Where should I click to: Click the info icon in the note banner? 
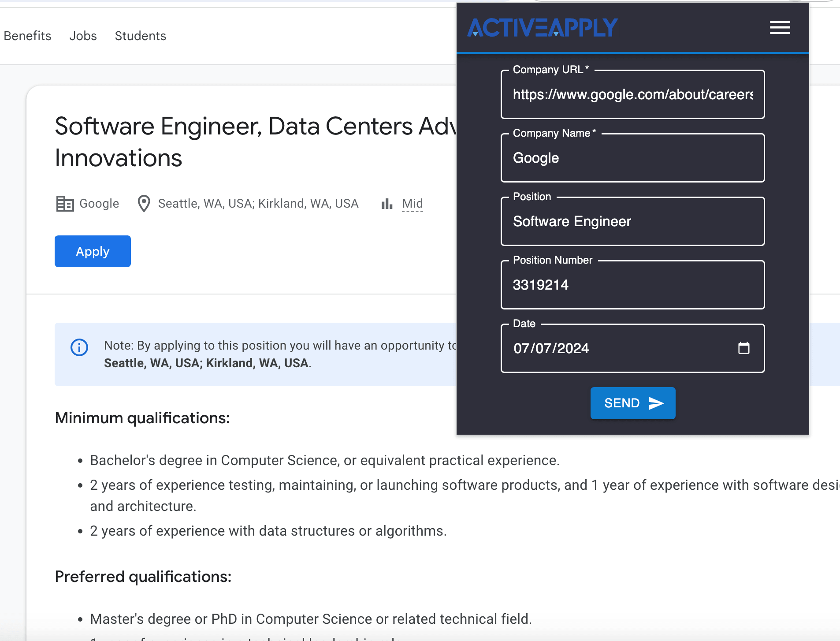coord(79,347)
